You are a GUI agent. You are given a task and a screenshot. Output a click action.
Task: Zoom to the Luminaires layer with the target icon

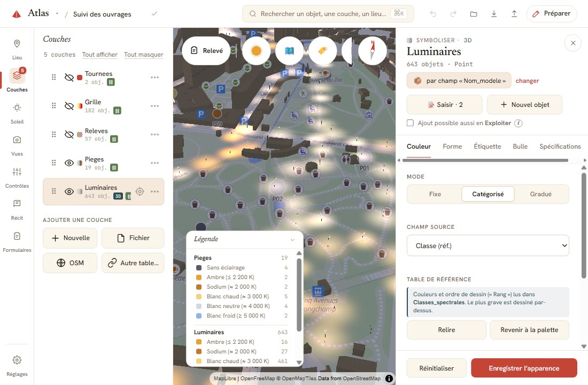tap(140, 191)
